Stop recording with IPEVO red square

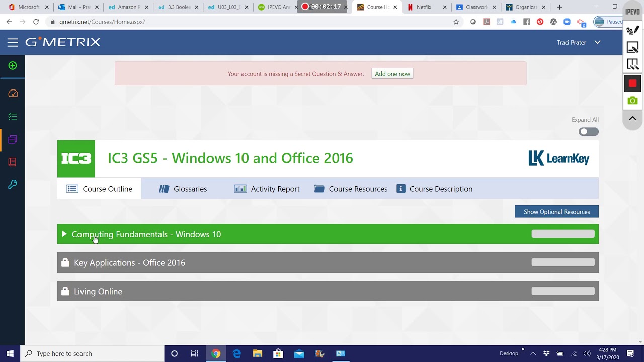coord(632,83)
